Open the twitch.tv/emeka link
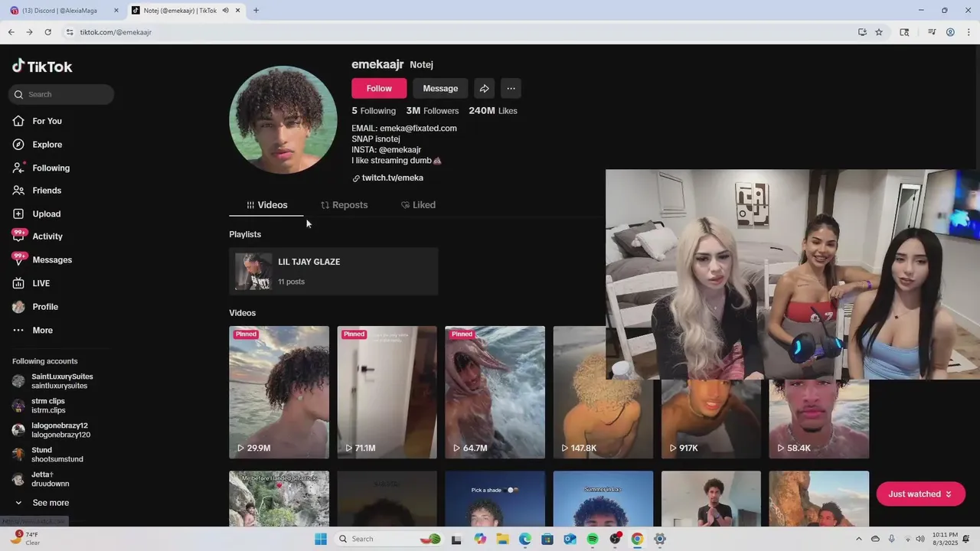The width and height of the screenshot is (980, 551). (x=392, y=178)
